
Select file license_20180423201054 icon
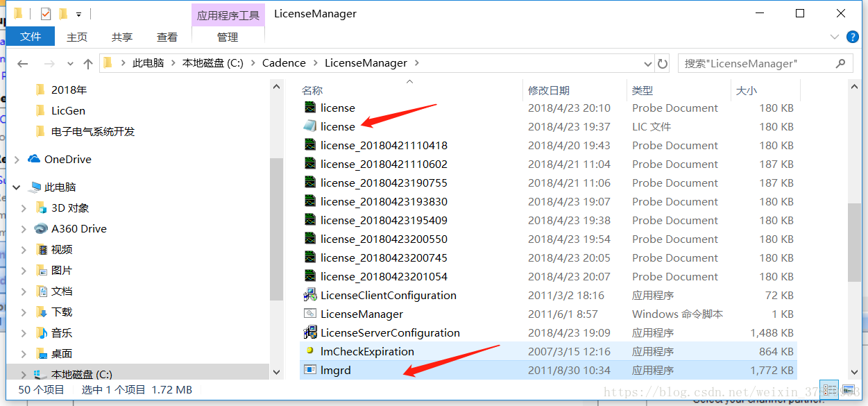[x=310, y=276]
